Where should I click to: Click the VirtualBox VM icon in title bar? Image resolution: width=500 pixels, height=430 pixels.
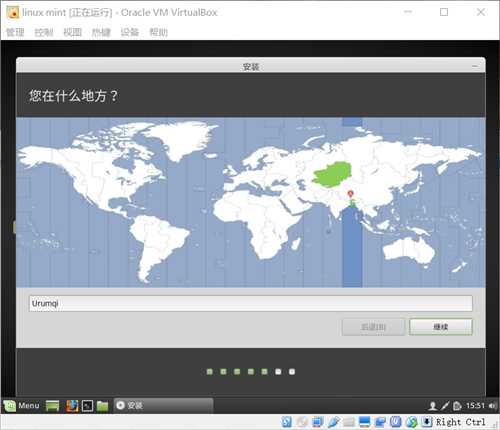pyautogui.click(x=13, y=12)
